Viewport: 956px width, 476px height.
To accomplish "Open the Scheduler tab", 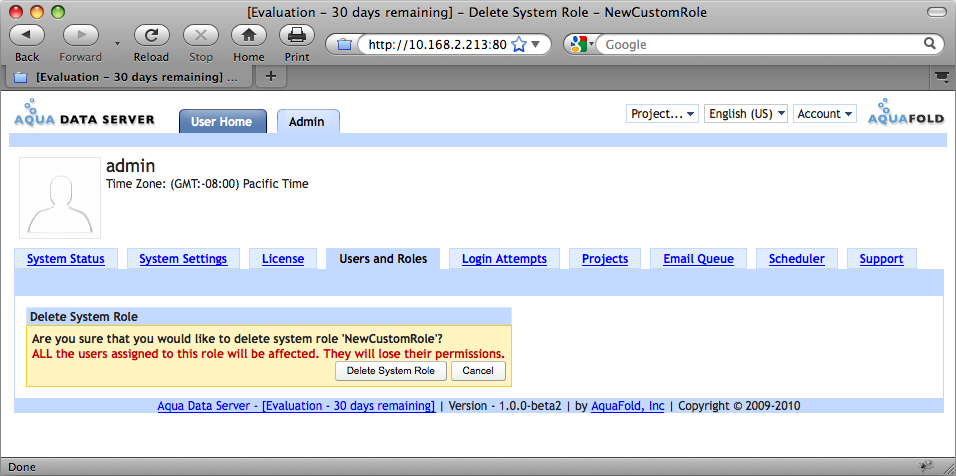I will (x=797, y=259).
